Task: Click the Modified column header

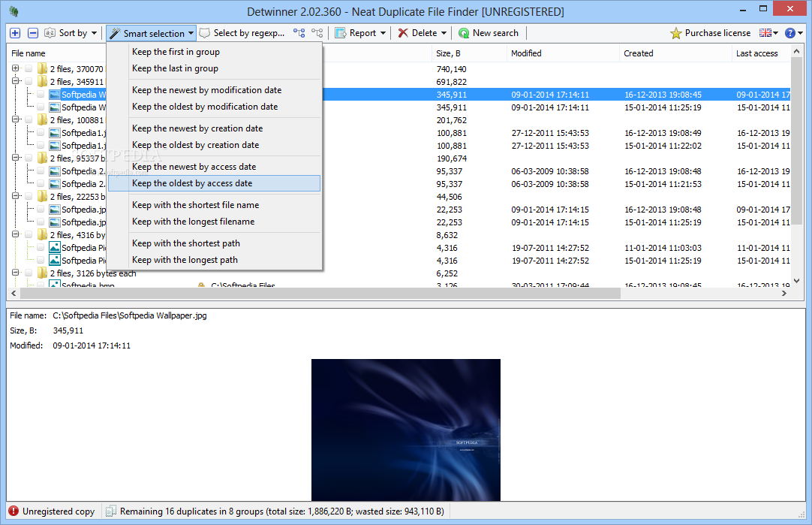Action: coord(563,53)
